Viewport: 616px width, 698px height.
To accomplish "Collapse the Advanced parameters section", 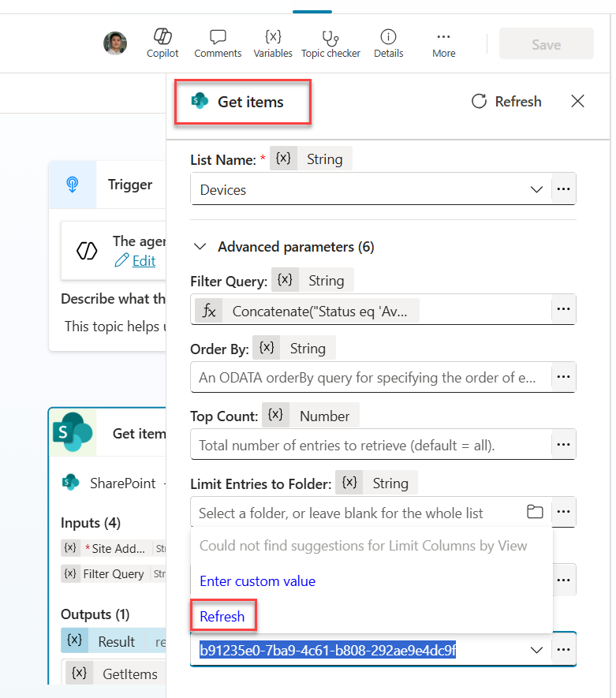I will [200, 247].
